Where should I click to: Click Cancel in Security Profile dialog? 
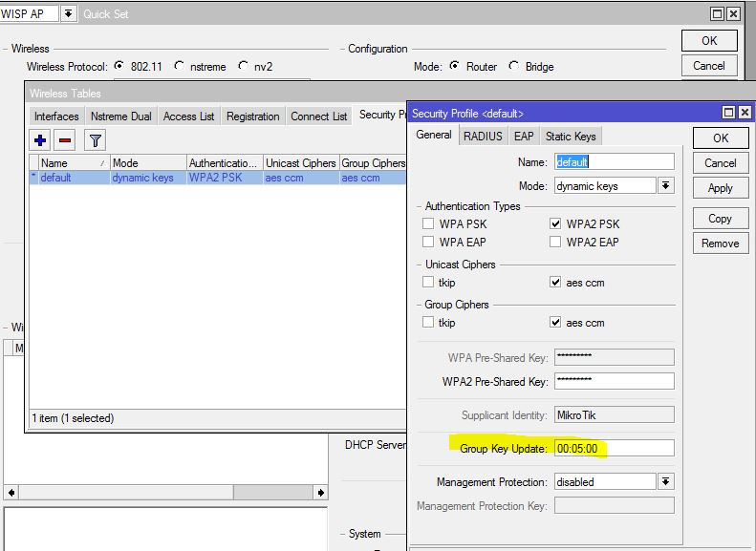pos(721,162)
